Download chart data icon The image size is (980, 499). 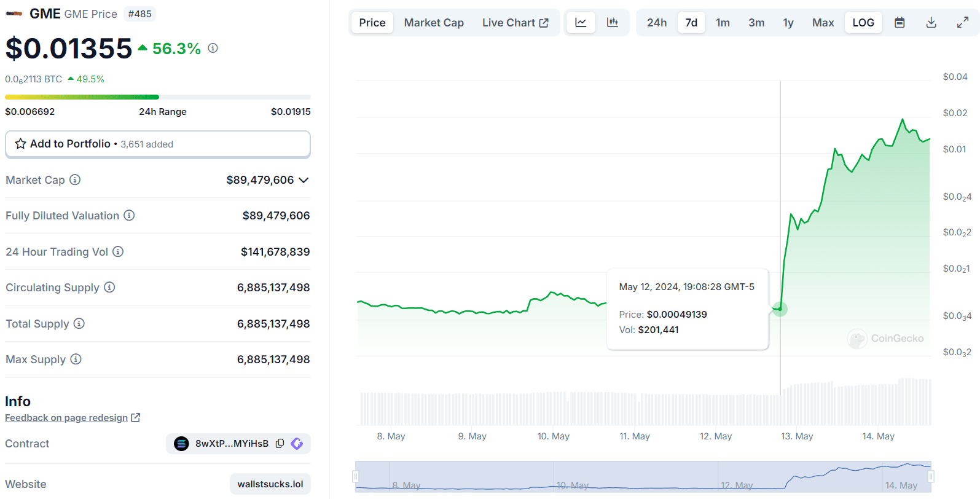tap(931, 23)
